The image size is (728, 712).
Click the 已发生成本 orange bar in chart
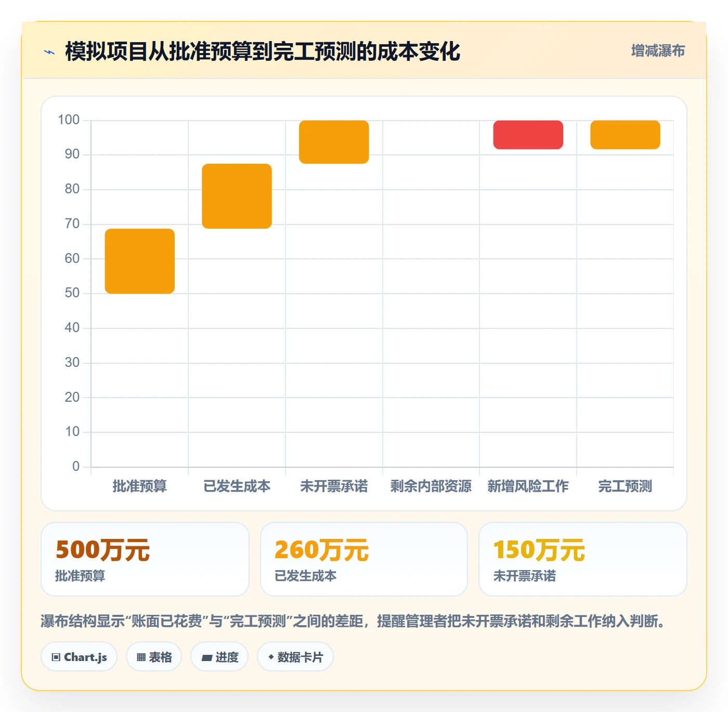pos(237,196)
